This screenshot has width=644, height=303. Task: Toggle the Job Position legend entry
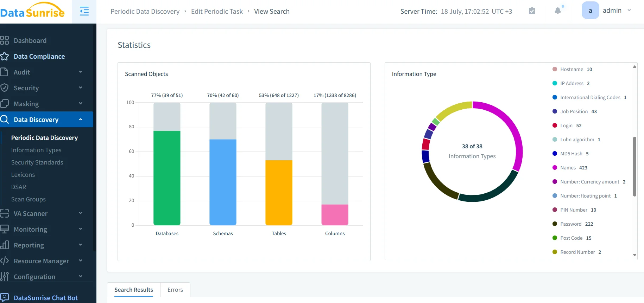574,111
